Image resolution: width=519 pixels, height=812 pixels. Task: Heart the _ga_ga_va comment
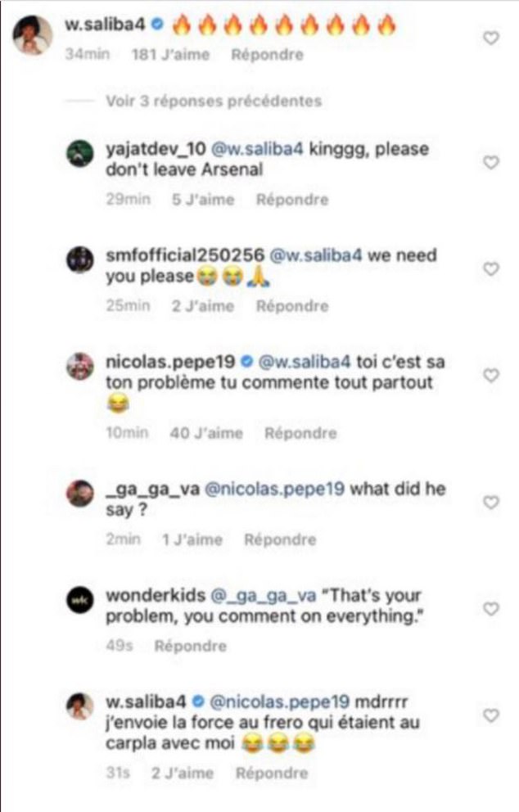coord(490,503)
